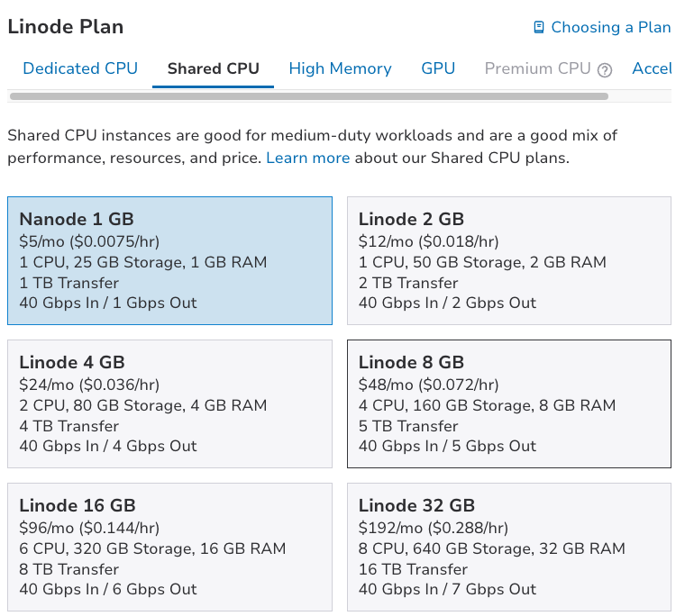Pick the Linode 32 GB plan card
685x616 pixels.
[x=509, y=547]
